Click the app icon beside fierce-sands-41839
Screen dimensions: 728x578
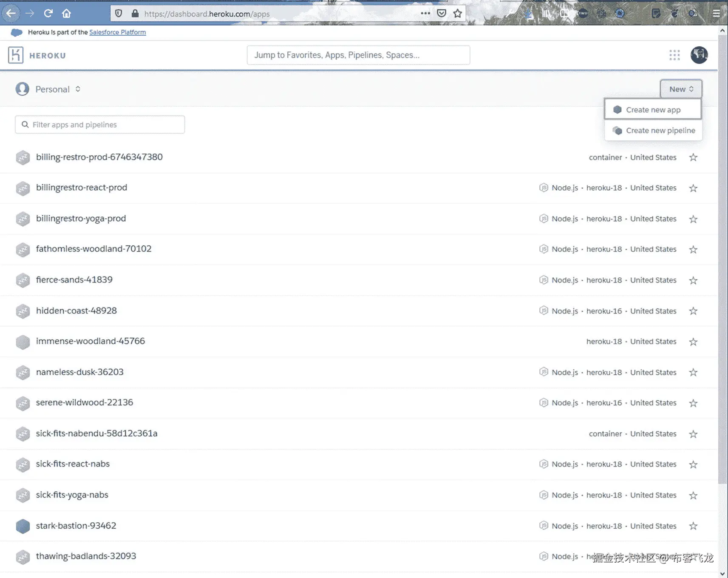pyautogui.click(x=23, y=280)
